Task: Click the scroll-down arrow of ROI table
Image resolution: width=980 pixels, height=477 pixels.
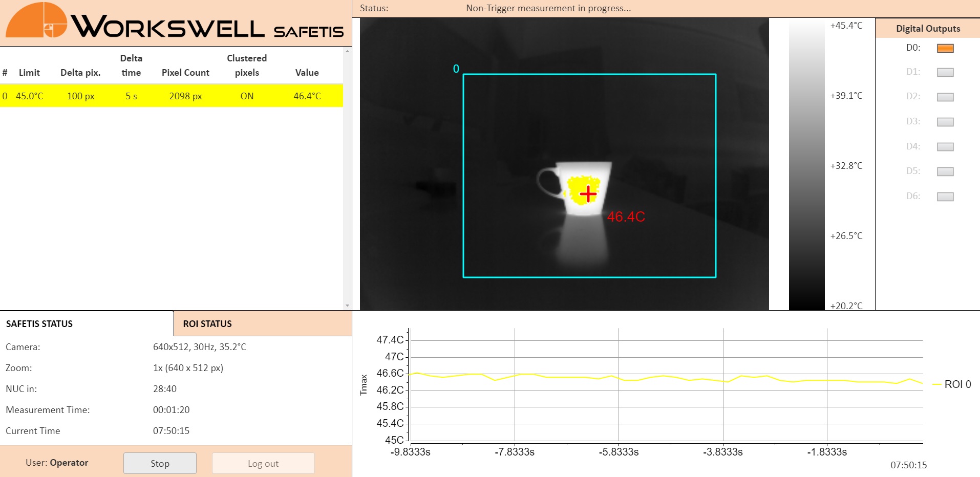Action: point(348,306)
